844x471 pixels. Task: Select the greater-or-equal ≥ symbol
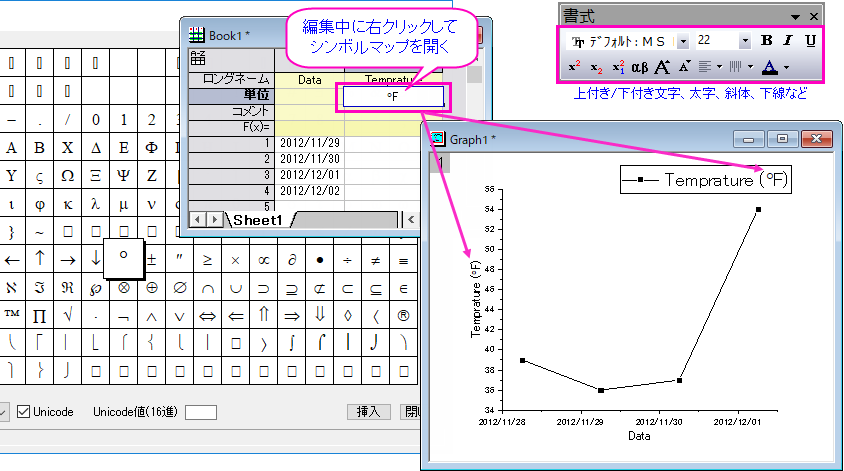tap(207, 260)
